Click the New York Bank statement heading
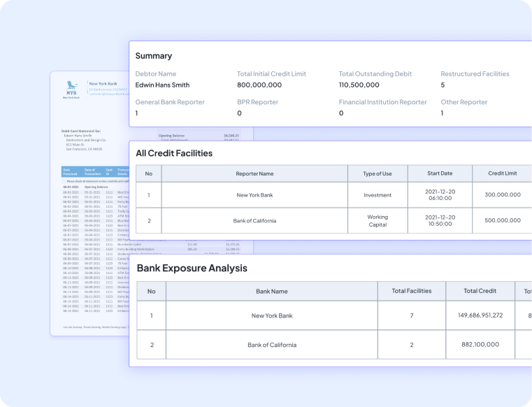This screenshot has height=407, width=532. click(x=102, y=84)
